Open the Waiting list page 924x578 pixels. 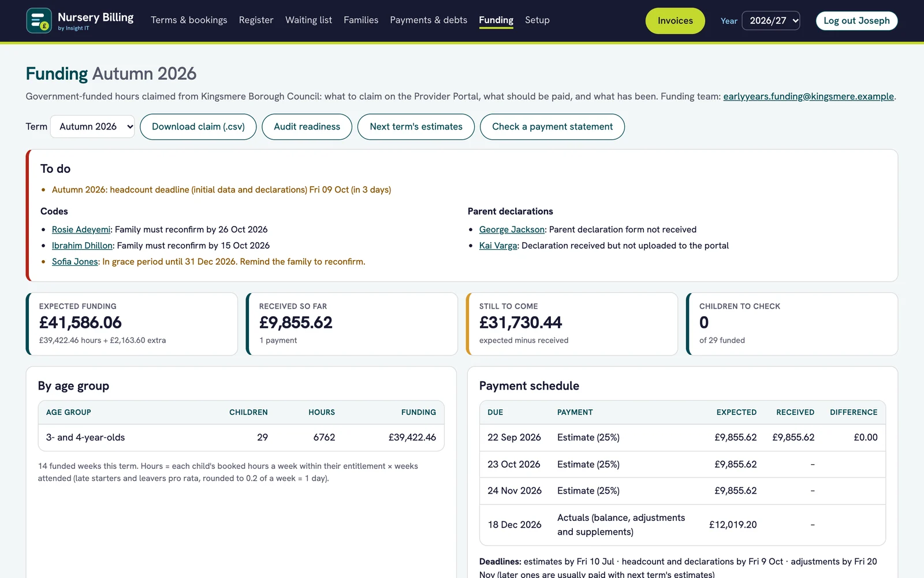[308, 20]
